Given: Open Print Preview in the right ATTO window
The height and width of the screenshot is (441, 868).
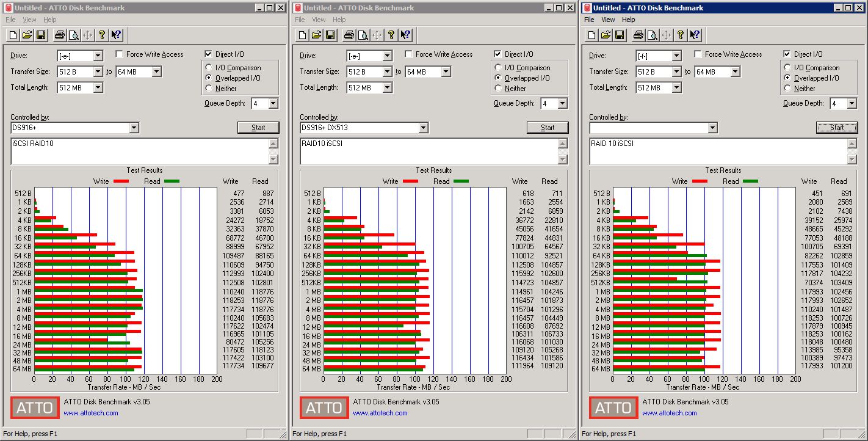Looking at the screenshot, I should tap(652, 35).
